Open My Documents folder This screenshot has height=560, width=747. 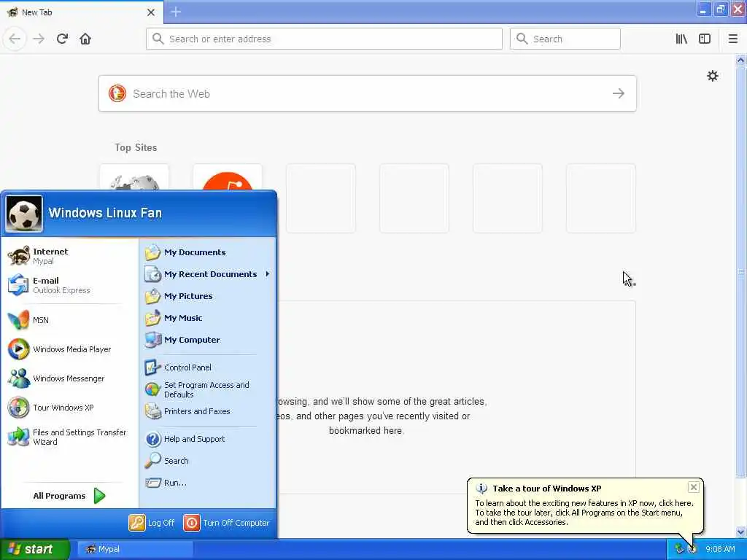point(208,252)
